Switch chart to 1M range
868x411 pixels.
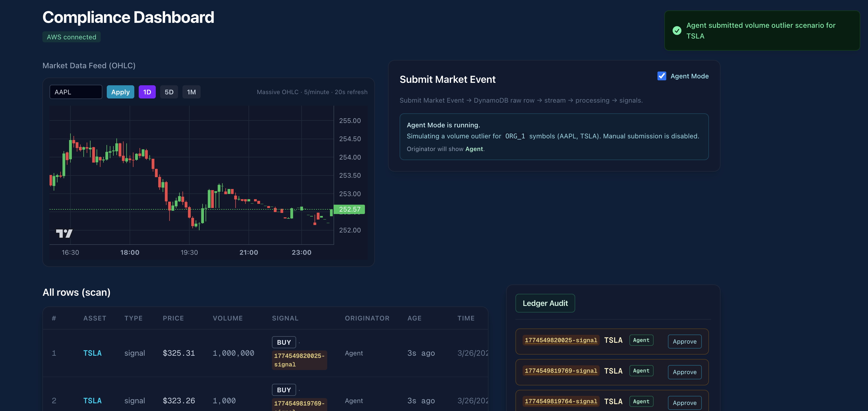pyautogui.click(x=191, y=92)
